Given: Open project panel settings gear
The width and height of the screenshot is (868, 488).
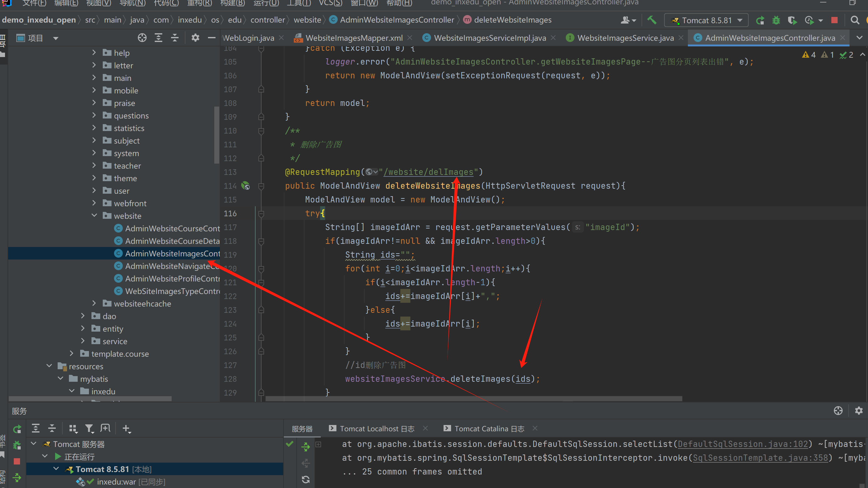Looking at the screenshot, I should [x=195, y=38].
